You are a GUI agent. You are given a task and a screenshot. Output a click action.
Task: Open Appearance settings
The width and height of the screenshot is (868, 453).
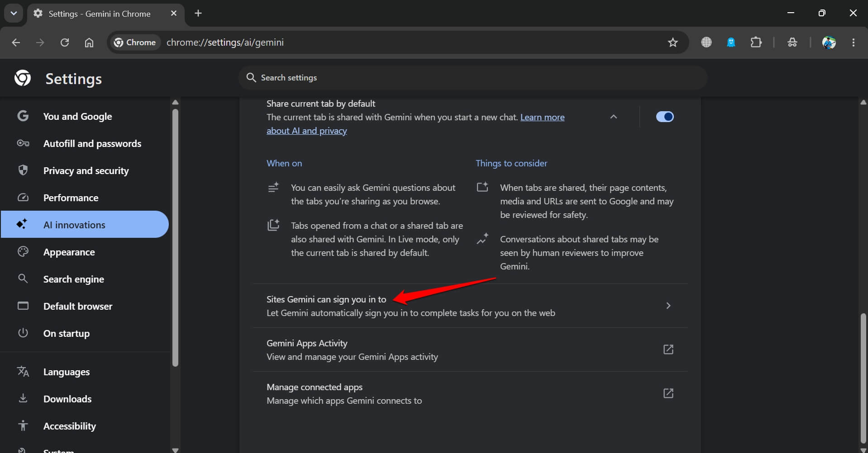click(85, 252)
